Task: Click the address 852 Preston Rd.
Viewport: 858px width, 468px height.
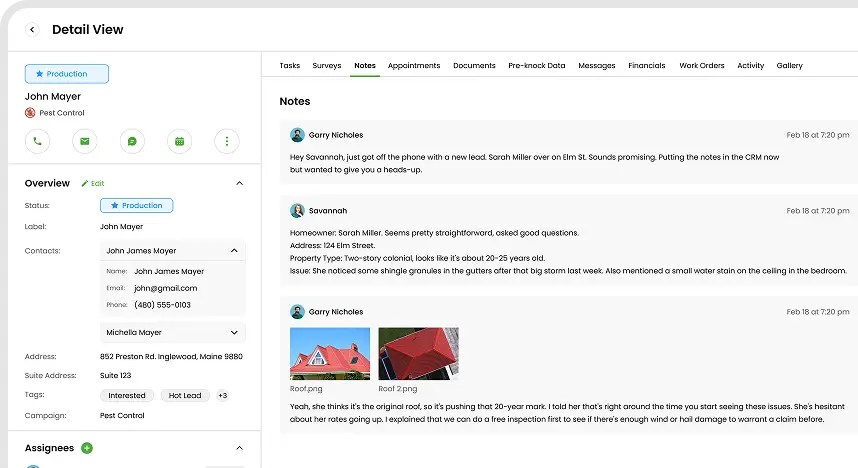Action: click(171, 356)
